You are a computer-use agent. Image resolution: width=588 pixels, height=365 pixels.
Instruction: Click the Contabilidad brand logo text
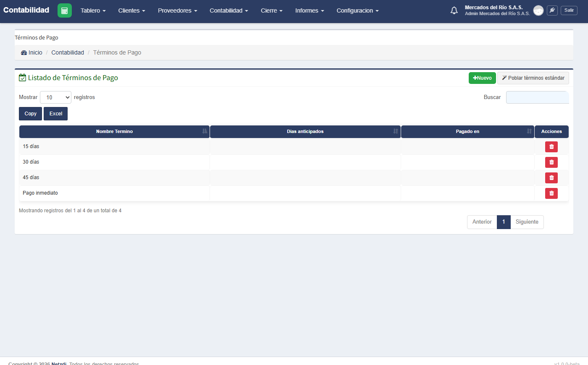tap(26, 10)
